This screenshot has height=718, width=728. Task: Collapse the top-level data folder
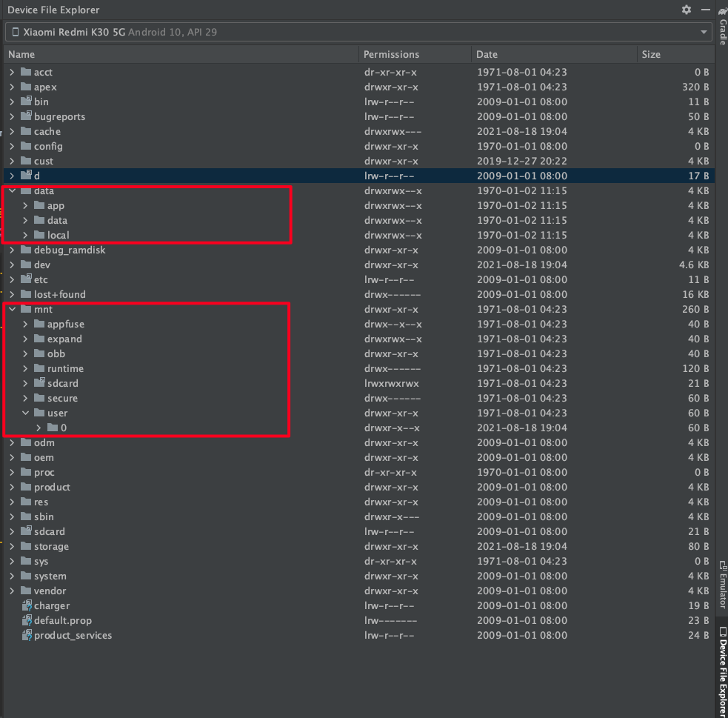point(12,191)
